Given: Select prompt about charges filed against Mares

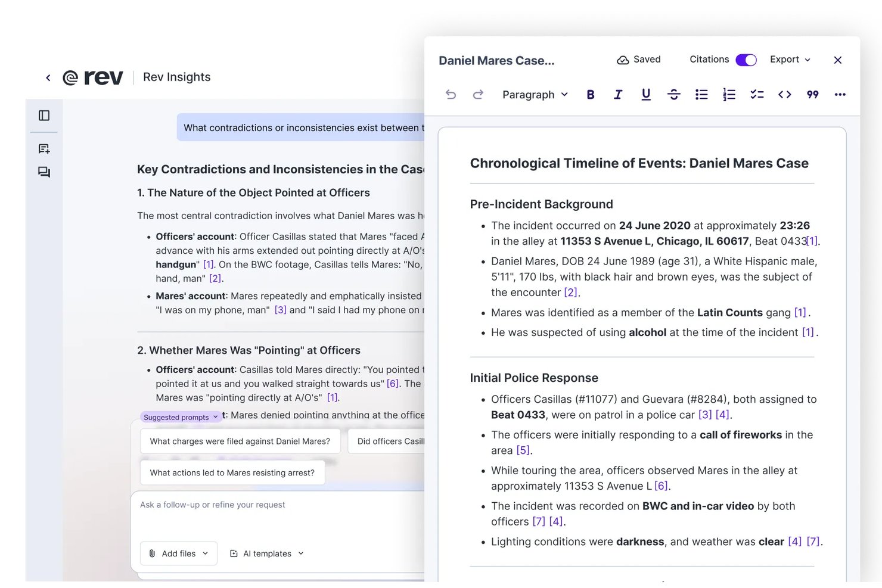Looking at the screenshot, I should point(240,441).
